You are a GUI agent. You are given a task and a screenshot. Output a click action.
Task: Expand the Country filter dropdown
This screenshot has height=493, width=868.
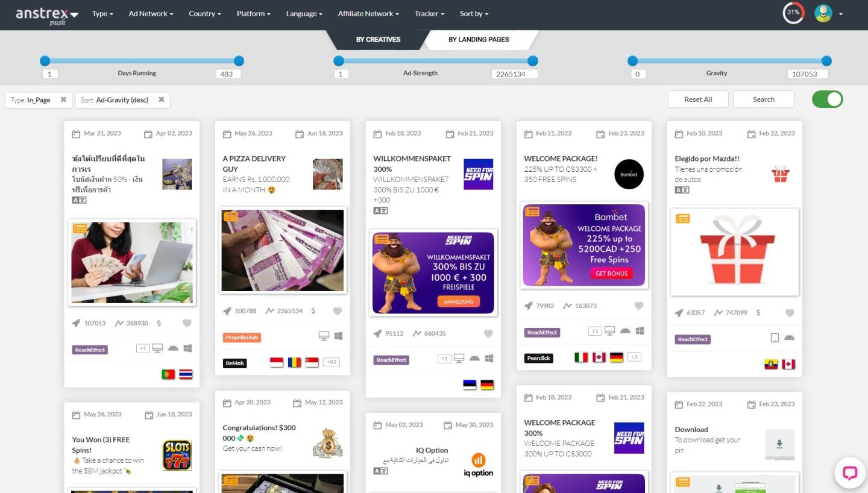pos(204,13)
